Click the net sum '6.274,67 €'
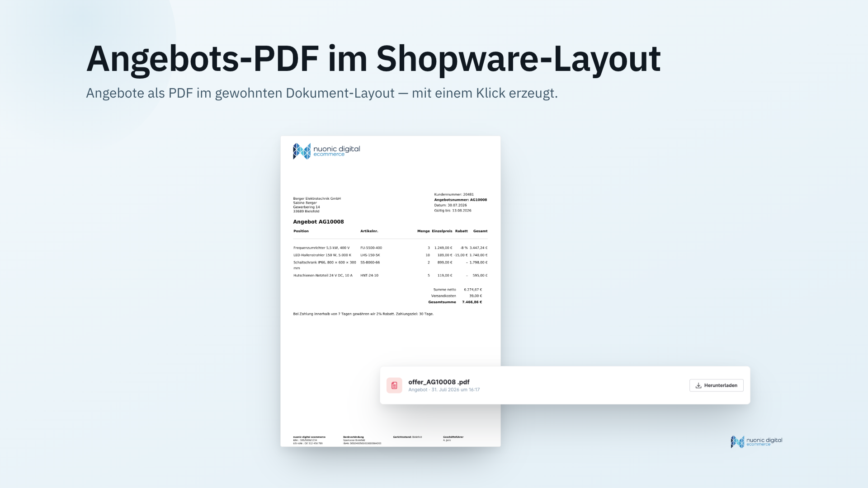This screenshot has width=868, height=488. pos(473,290)
